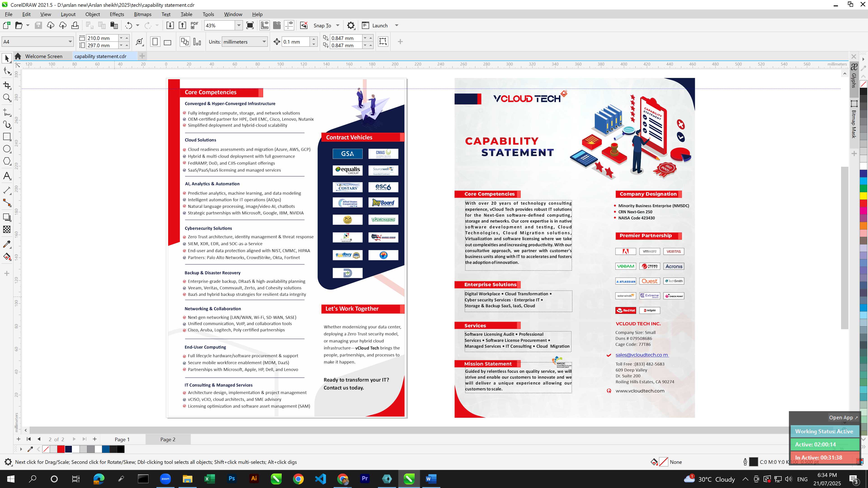Click the red swatch in document palette
This screenshot has height=488, width=868.
61,449
